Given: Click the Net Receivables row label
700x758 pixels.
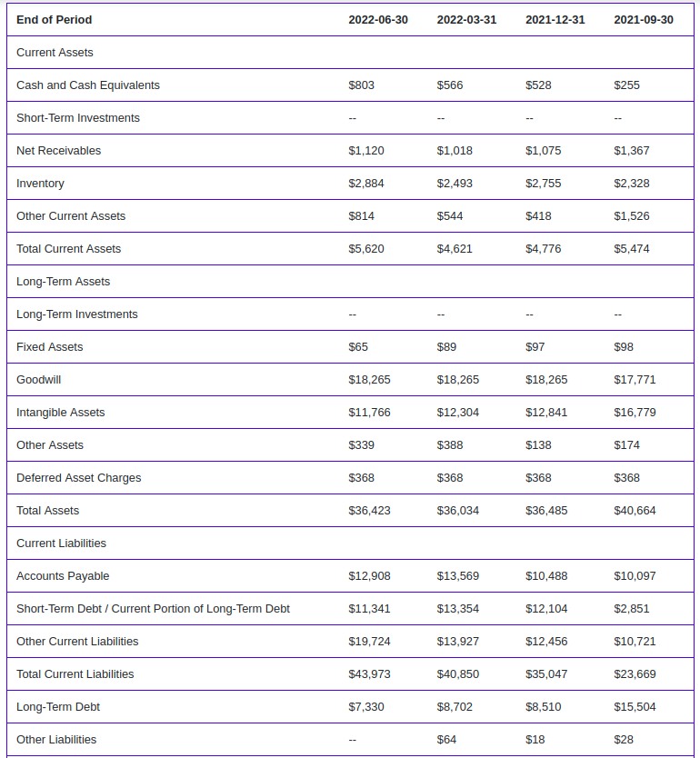Looking at the screenshot, I should coord(58,151).
